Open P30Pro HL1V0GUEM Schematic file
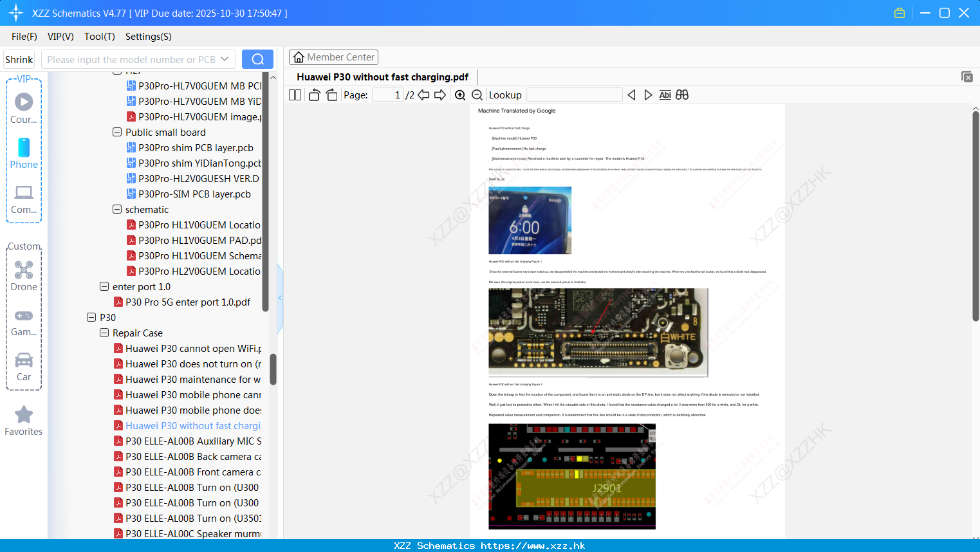 [x=194, y=256]
